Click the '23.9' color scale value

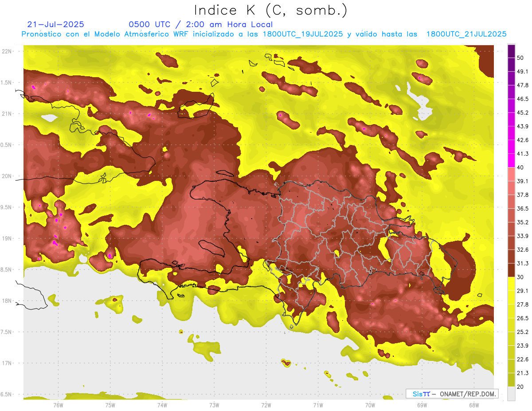522,346
